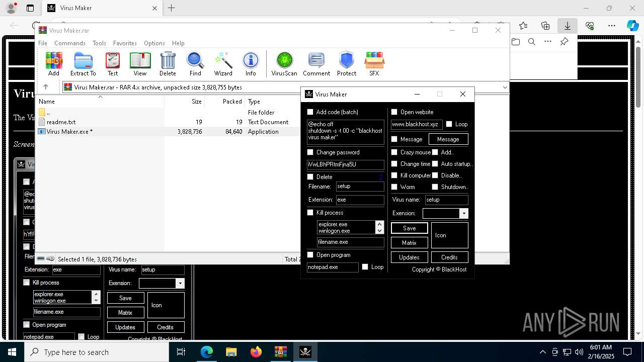This screenshot has height=362, width=644.
Task: Click the Matrix button in Virus Maker window
Action: click(x=410, y=242)
